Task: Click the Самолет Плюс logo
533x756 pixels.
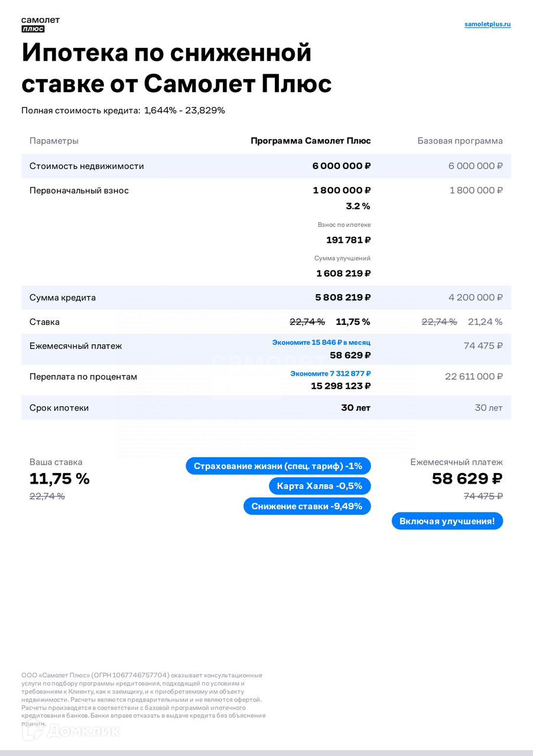Action: click(x=40, y=24)
